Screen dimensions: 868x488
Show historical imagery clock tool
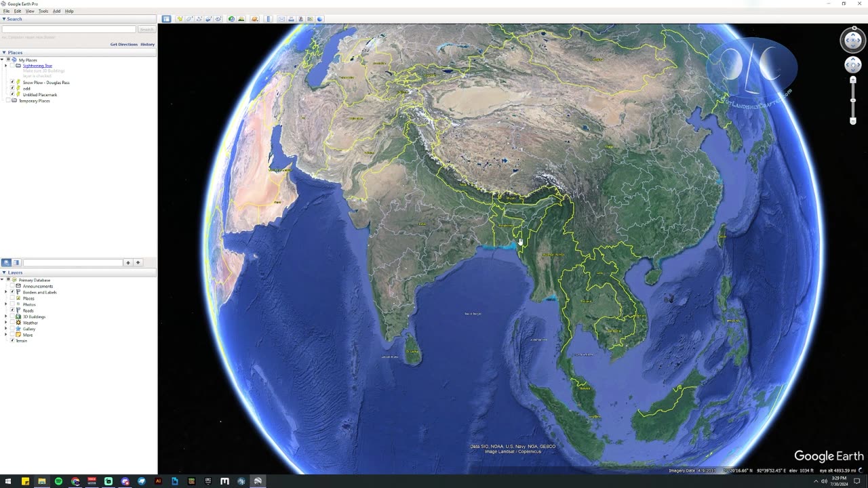[231, 19]
